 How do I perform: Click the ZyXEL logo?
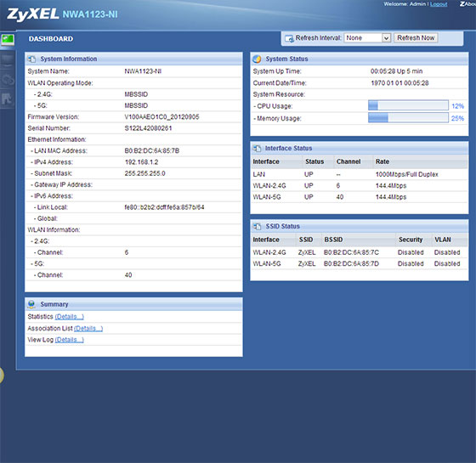[x=33, y=14]
